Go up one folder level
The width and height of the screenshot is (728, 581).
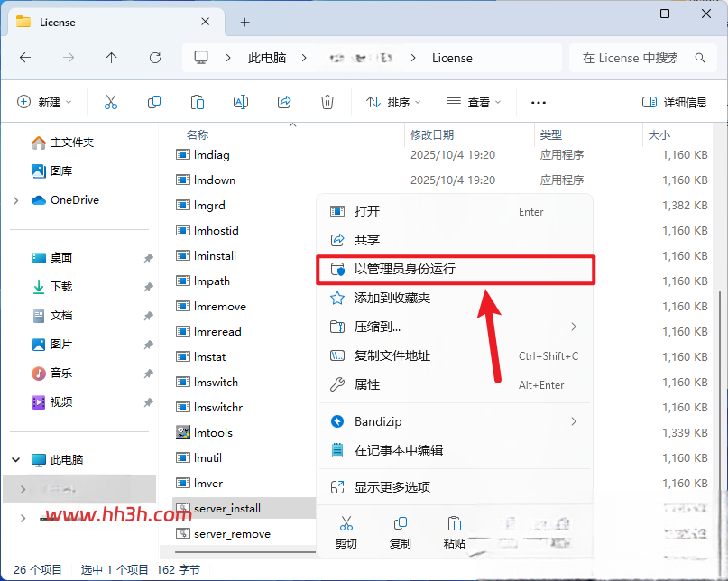click(112, 58)
